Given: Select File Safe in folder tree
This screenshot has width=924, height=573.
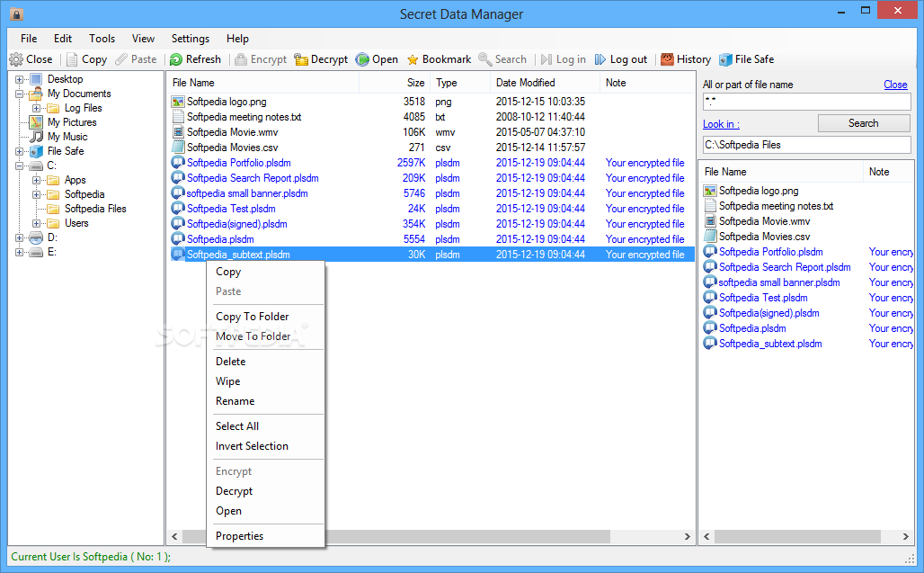Looking at the screenshot, I should 66,151.
